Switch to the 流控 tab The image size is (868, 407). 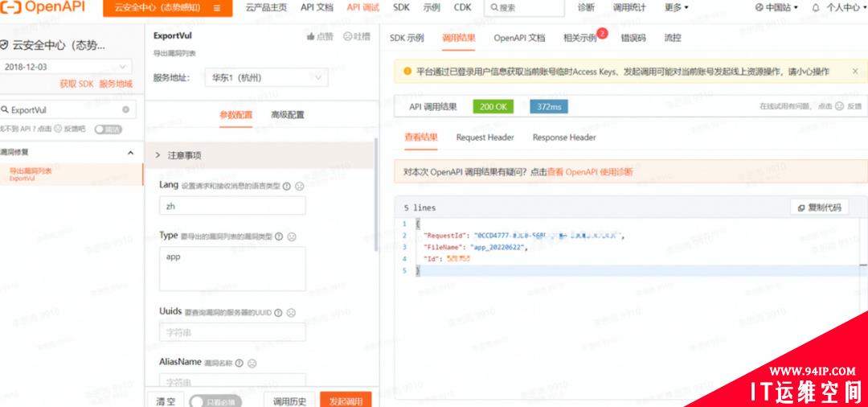tap(673, 38)
